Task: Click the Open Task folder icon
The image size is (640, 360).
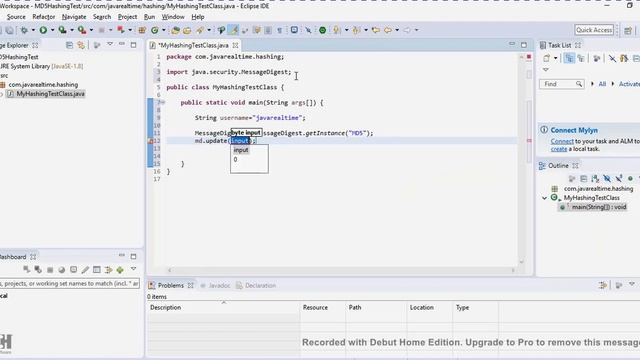Action: click(187, 30)
